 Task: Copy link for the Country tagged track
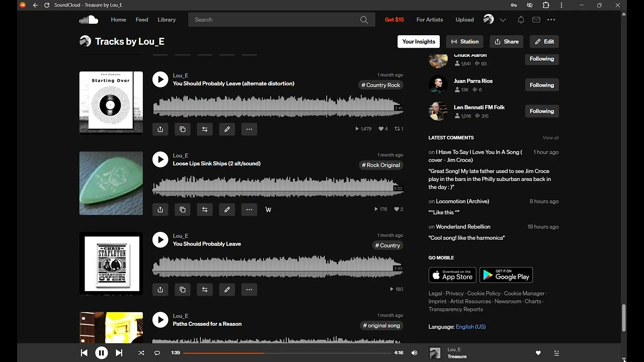tap(183, 290)
